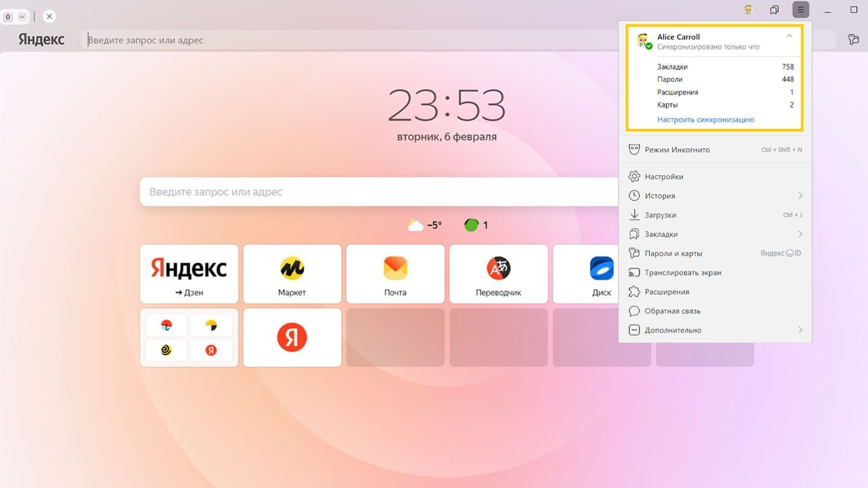This screenshot has width=868, height=488.
Task: Click the Закладки bookmark icon in the menu
Action: [634, 234]
